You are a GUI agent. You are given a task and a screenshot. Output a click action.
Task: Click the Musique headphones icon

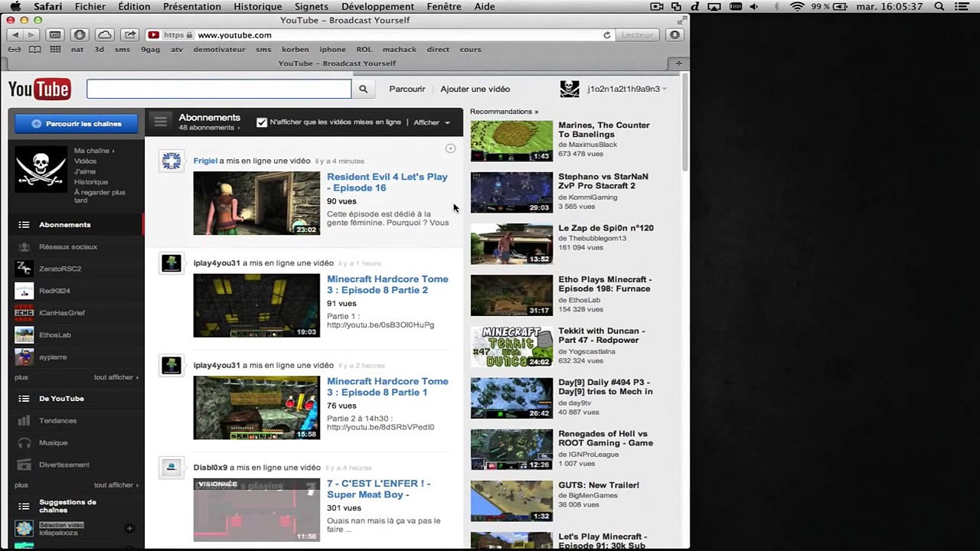[x=24, y=443]
